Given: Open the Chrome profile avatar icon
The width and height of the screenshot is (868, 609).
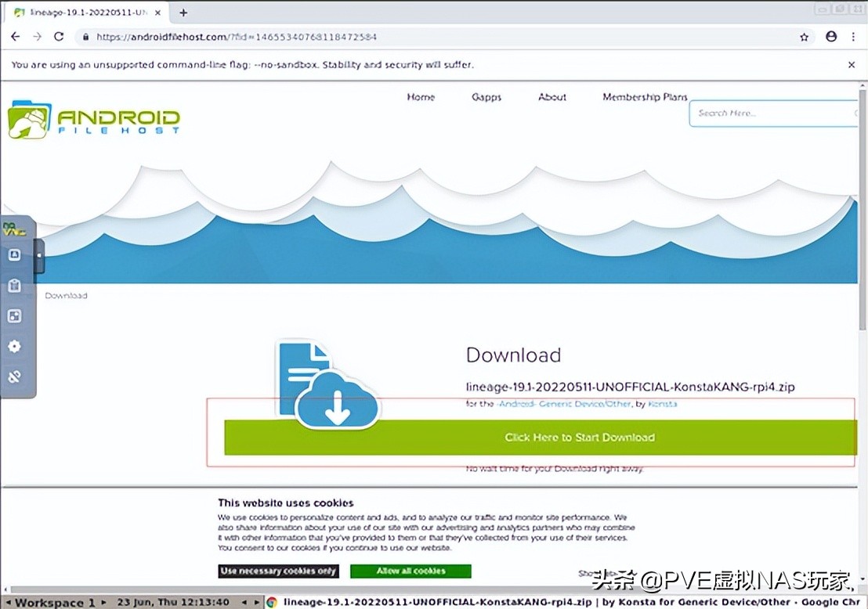Looking at the screenshot, I should pyautogui.click(x=831, y=37).
